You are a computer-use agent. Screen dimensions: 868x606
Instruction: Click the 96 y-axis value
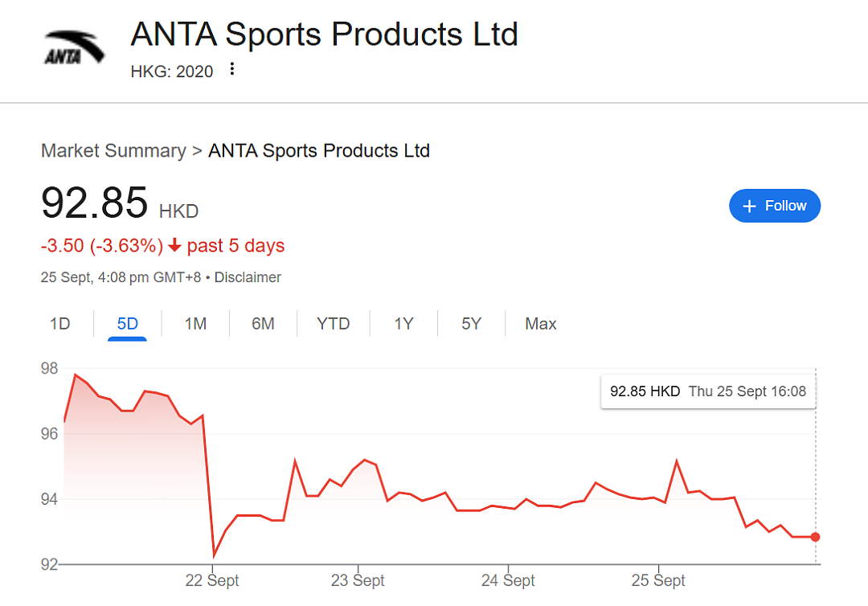[x=49, y=434]
